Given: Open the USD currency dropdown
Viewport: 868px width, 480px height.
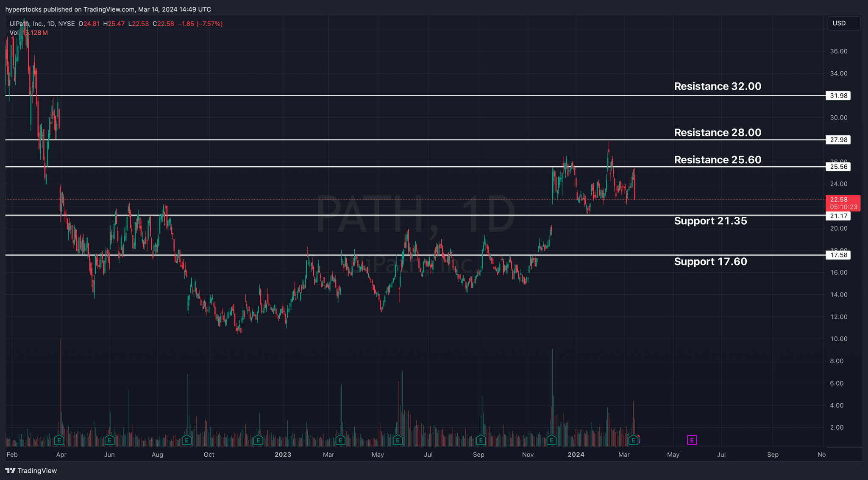Looking at the screenshot, I should 843,23.
